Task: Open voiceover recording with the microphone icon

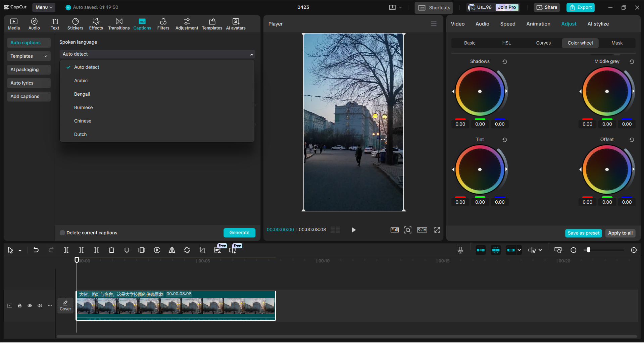Action: point(460,250)
